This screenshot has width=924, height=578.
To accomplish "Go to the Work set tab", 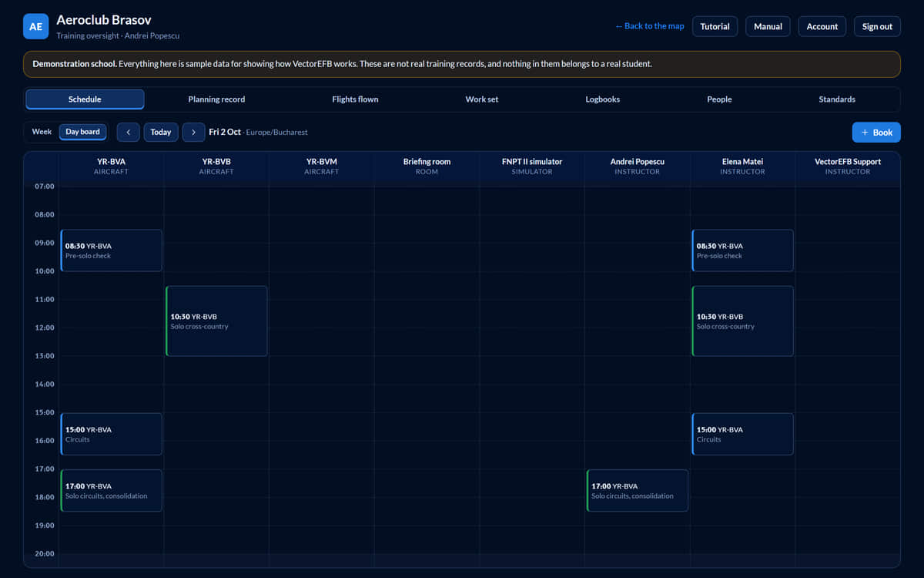I will pos(482,99).
